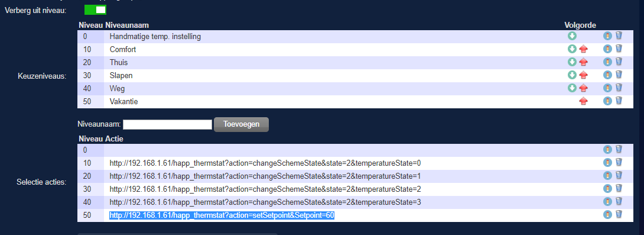Click the Toevoegen button
Viewport: 644px width, 235px height.
tap(241, 124)
